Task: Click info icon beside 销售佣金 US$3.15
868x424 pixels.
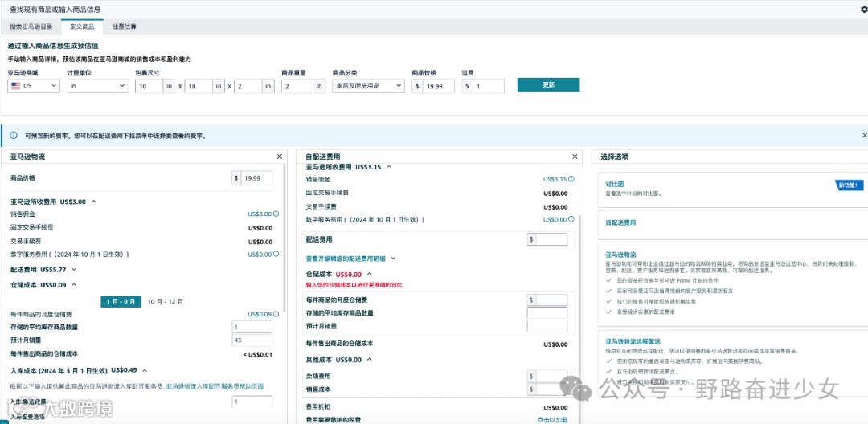Action: (571, 179)
